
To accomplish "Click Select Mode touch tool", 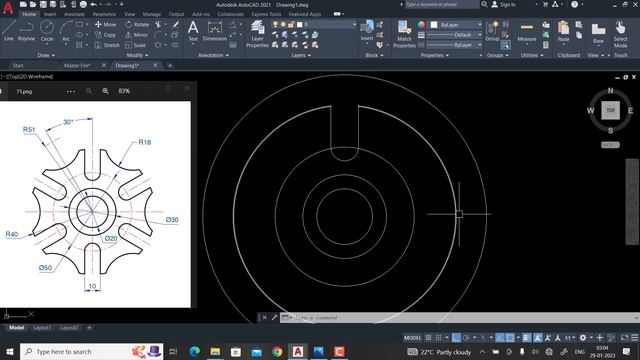I will coord(620,33).
